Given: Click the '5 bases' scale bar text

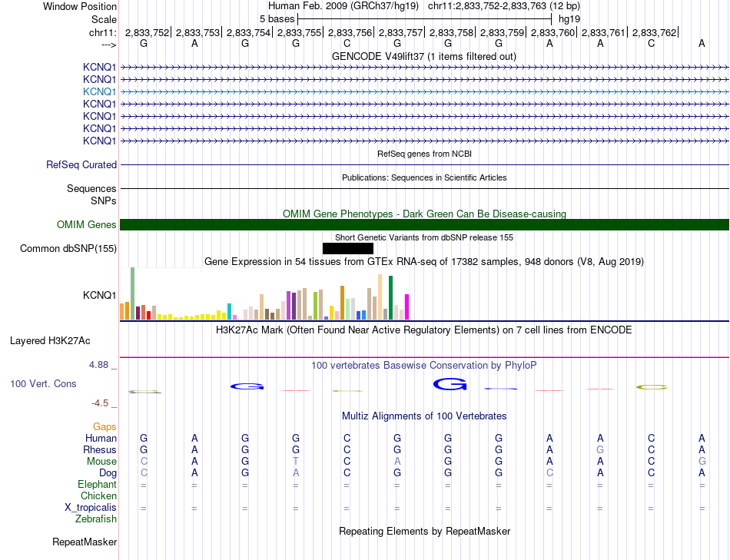Looking at the screenshot, I should [277, 19].
